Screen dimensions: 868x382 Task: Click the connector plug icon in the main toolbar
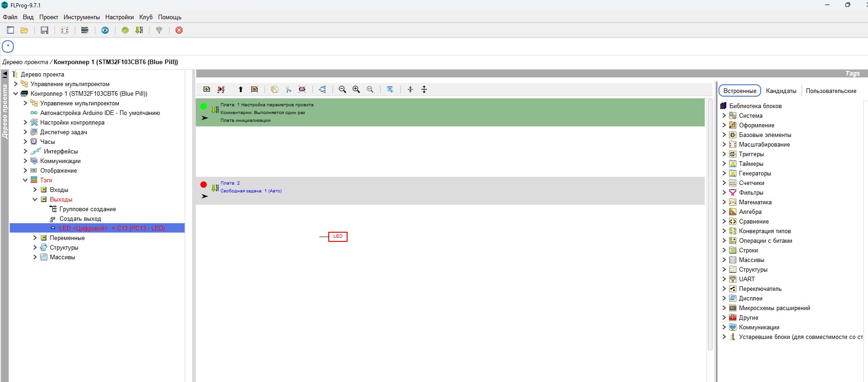pyautogui.click(x=159, y=30)
